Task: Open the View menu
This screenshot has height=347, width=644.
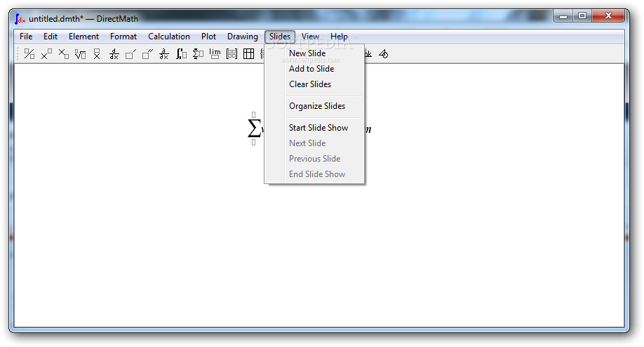Action: (310, 37)
